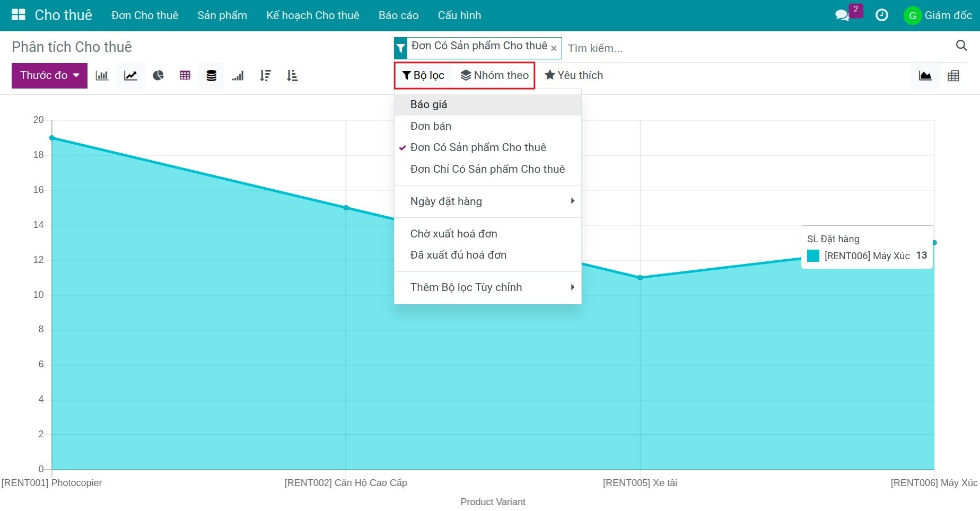Enable the 'Đã xuất đủ hoá đơn' filter
Image resolution: width=980 pixels, height=511 pixels.
(488, 255)
